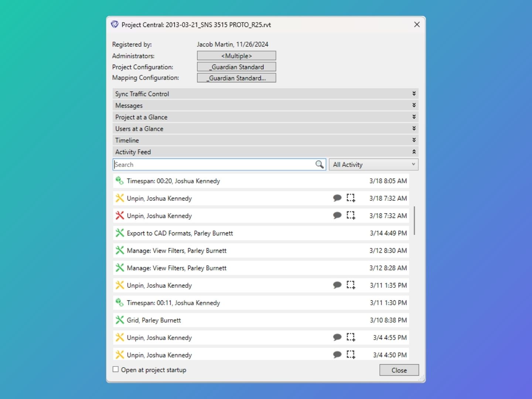Click selection box icon on 3/11 1:35 PM entry
Screen dimensions: 532x399
point(351,285)
